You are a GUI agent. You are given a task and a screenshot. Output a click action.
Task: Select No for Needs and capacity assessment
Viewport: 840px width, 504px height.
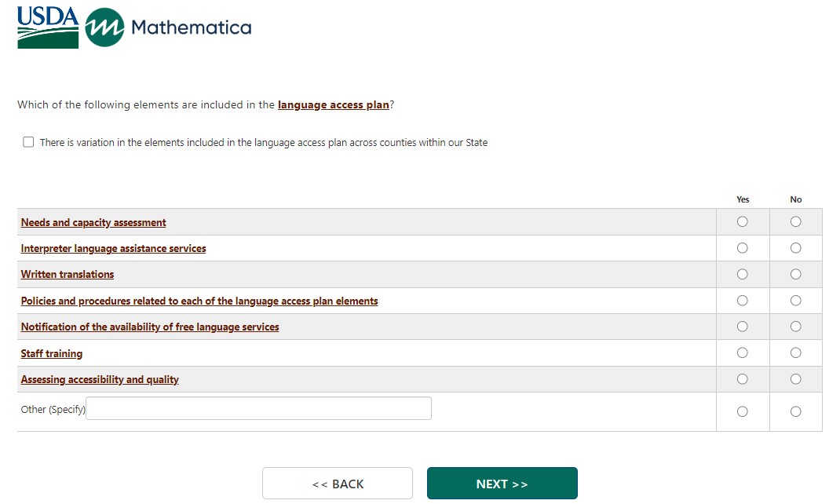pos(795,222)
